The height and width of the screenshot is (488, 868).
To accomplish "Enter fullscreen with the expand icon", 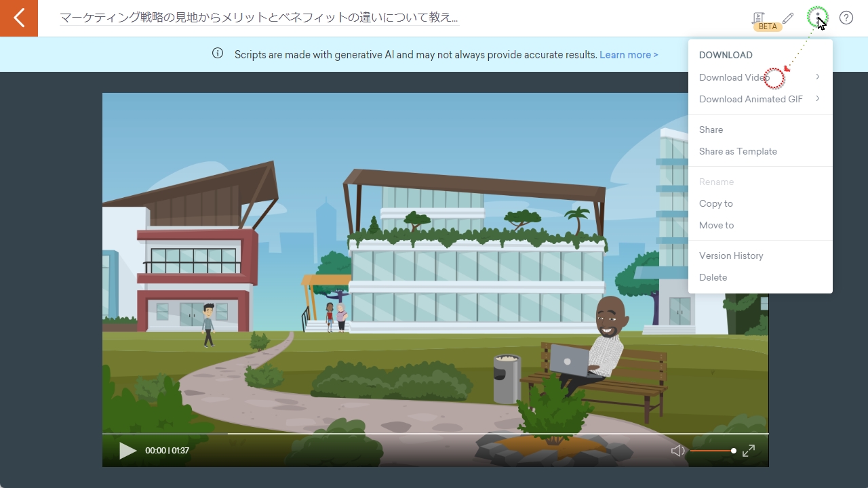I will tap(749, 451).
